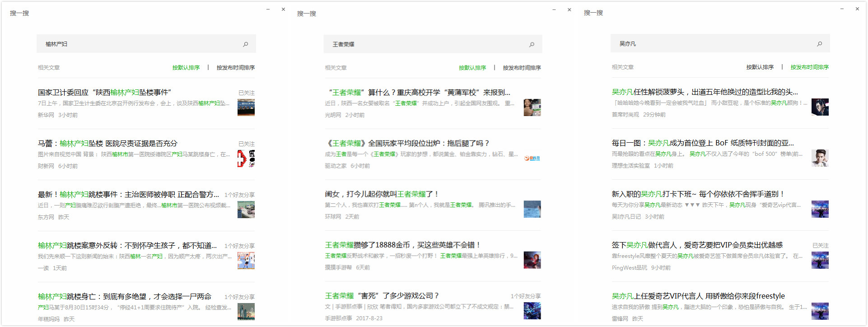The width and height of the screenshot is (868, 327).
Task: Click 已关注 label on the 马蕾 article
Action: click(247, 144)
